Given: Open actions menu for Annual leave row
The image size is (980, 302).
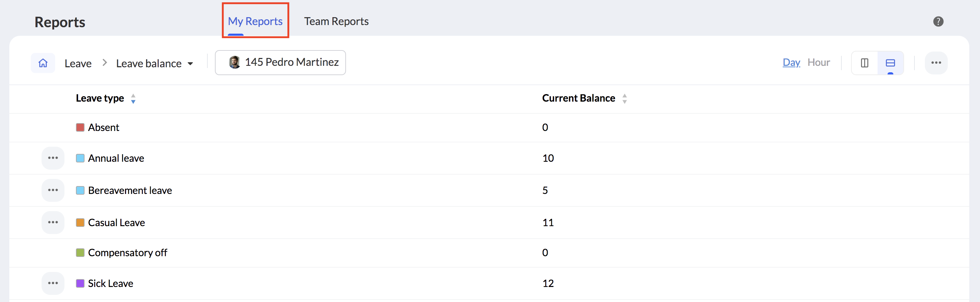Looking at the screenshot, I should pyautogui.click(x=53, y=158).
